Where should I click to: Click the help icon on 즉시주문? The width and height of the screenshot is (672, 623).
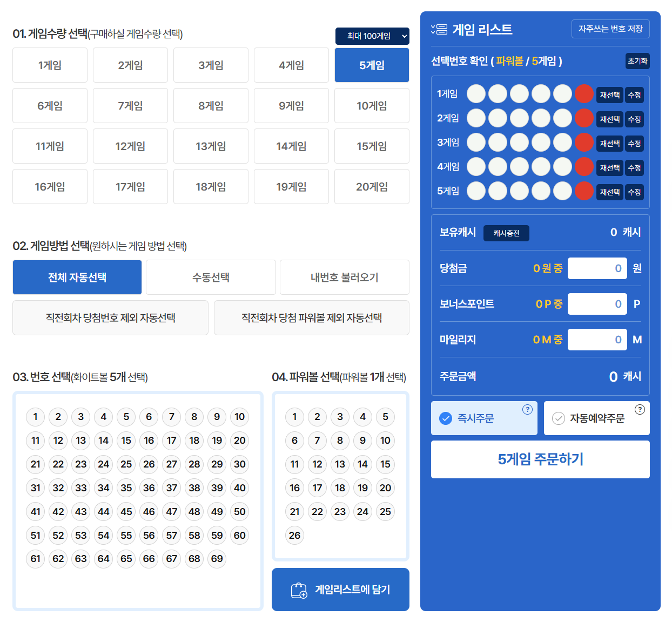tap(527, 410)
